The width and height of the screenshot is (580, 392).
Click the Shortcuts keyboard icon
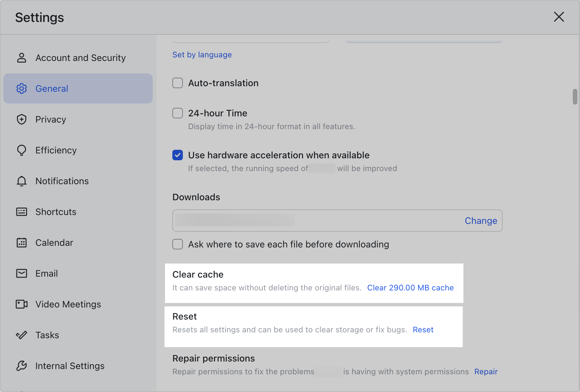22,212
